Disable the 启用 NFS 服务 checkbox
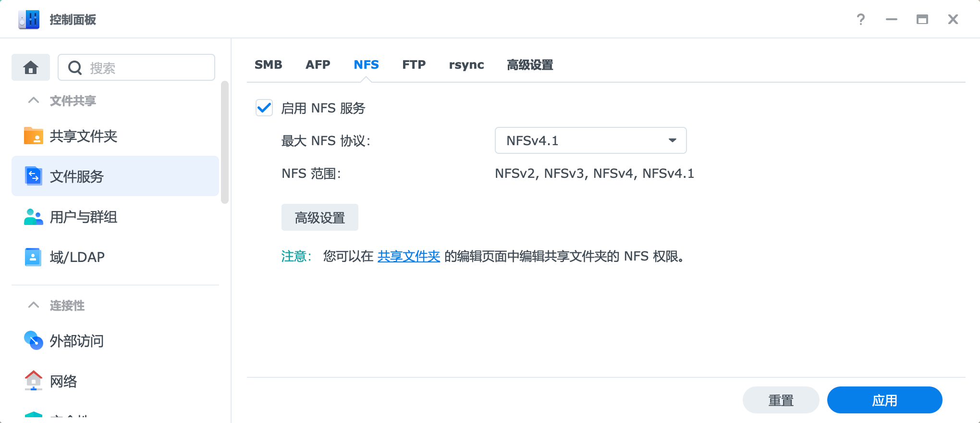980x423 pixels. 264,108
